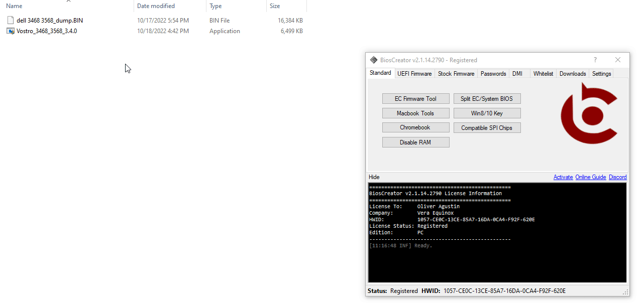Image resolution: width=644 pixels, height=305 pixels.
Task: Open the Online Guide link
Action: 590,177
